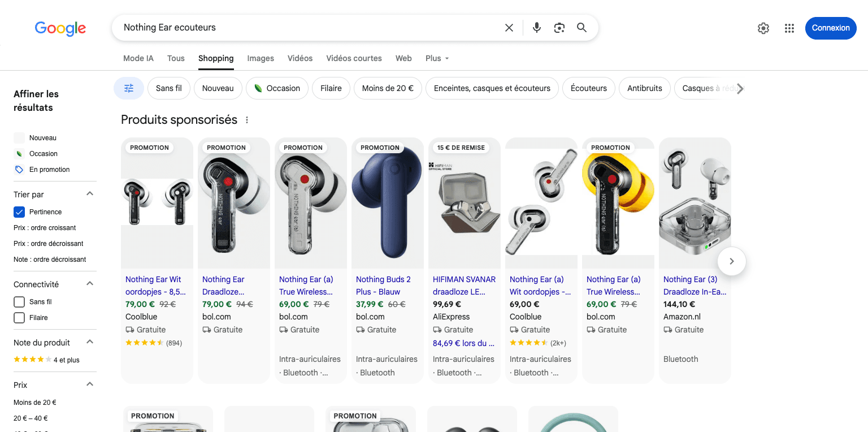Open HIFIMAN SVANAR draadloze product link
The height and width of the screenshot is (432, 868).
[465, 286]
